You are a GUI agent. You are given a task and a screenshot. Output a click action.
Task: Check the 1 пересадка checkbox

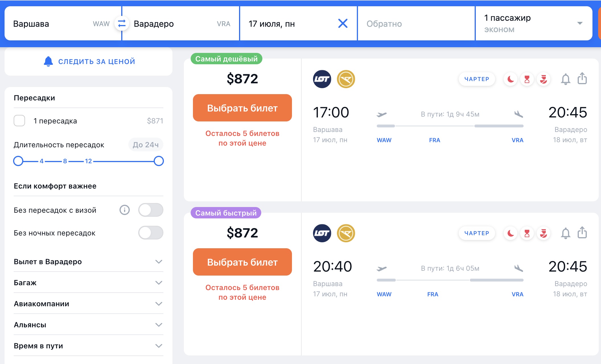(x=19, y=121)
